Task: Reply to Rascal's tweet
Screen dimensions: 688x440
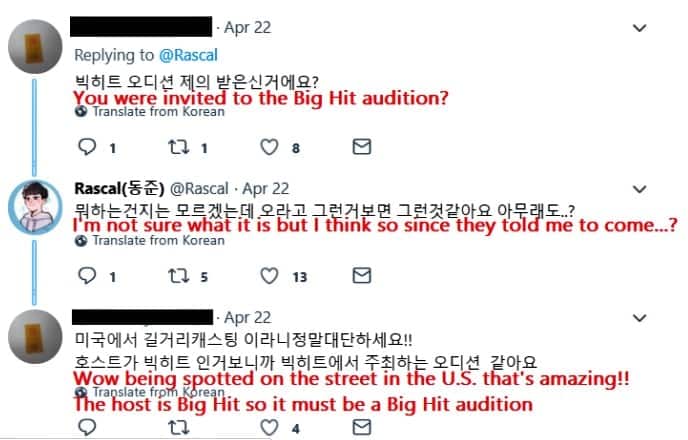Action: [x=86, y=277]
